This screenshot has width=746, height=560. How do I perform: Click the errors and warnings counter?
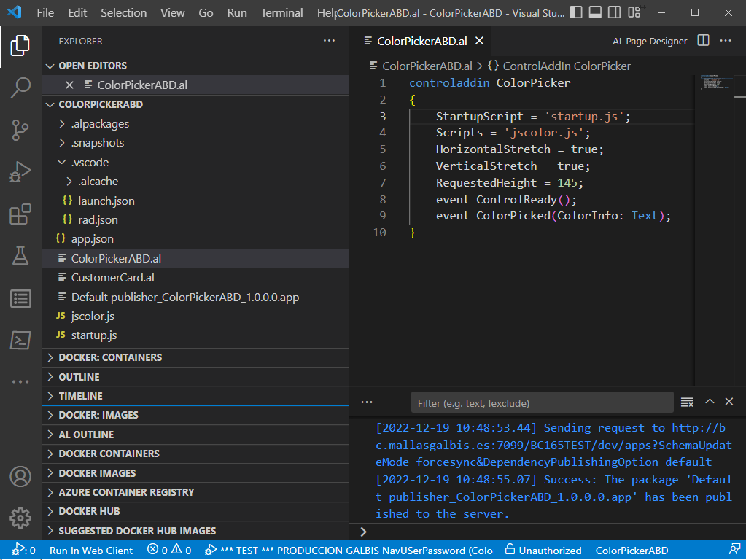tap(169, 551)
